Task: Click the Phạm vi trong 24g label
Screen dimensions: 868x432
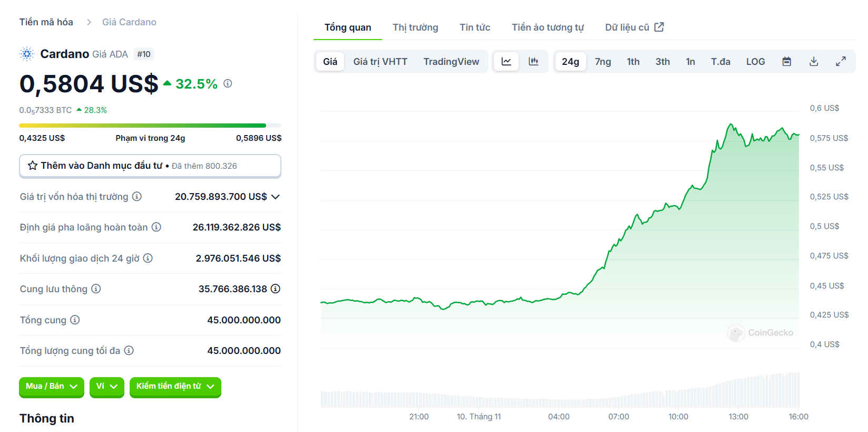Action: click(150, 138)
